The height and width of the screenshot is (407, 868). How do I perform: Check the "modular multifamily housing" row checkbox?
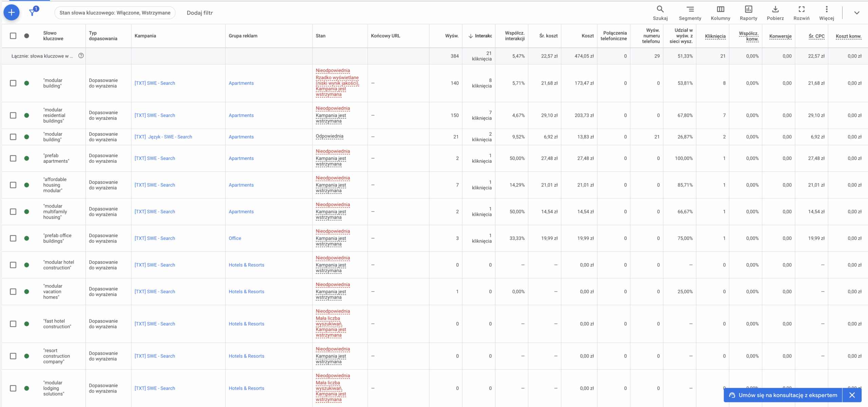click(13, 211)
